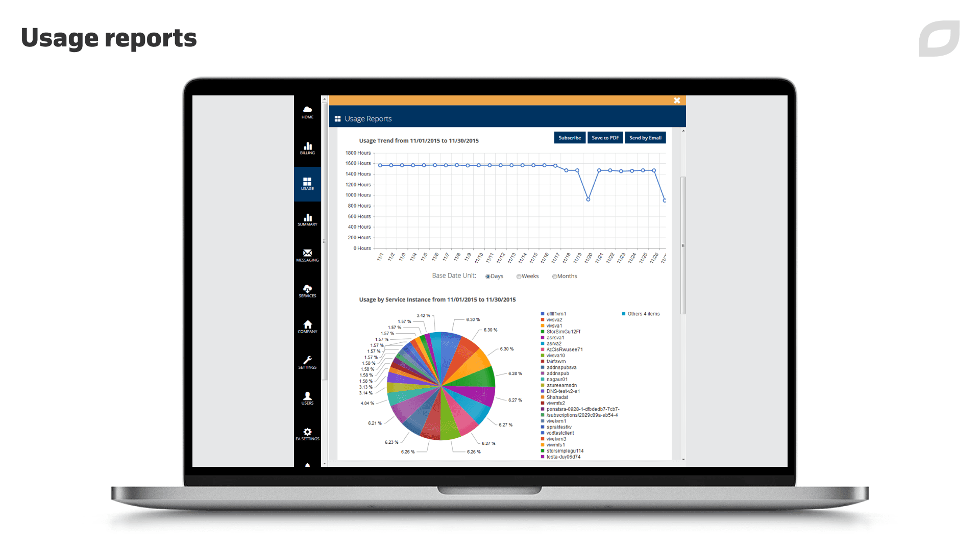
Task: Click the Summary section icon
Action: click(x=308, y=219)
